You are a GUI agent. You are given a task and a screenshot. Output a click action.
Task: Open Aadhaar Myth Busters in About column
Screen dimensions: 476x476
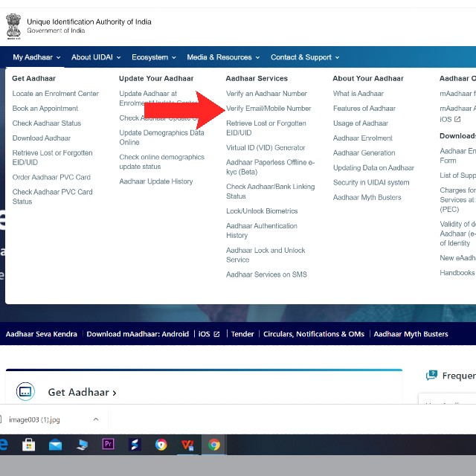pos(367,197)
